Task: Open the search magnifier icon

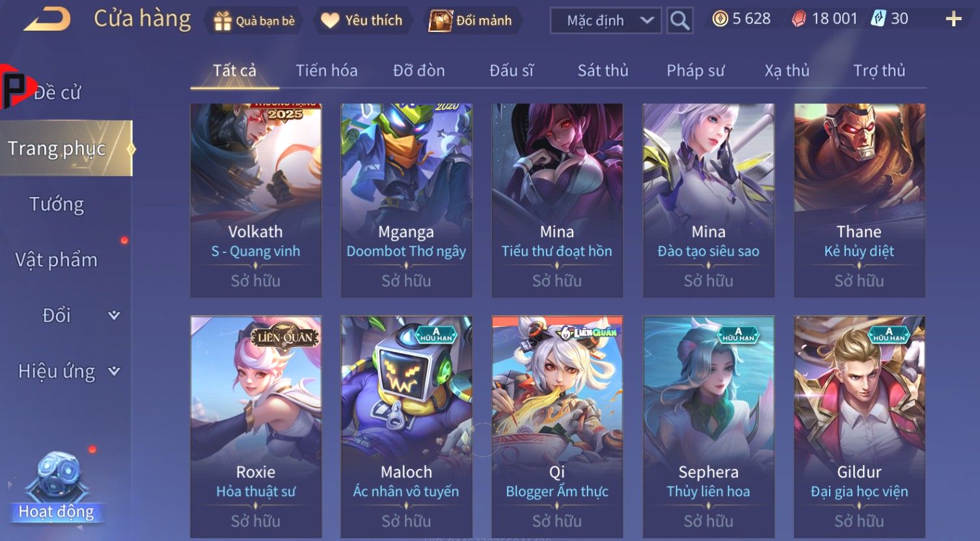Action: 679,21
